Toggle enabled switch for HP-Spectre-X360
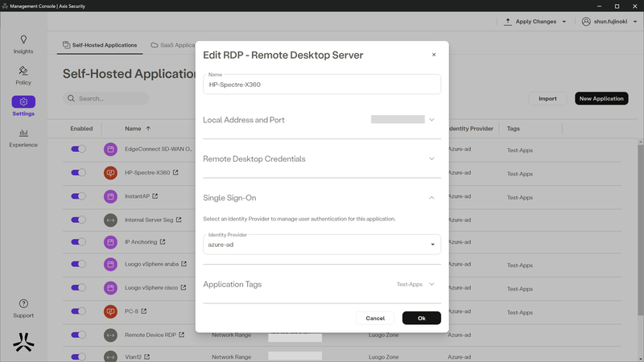644x362 pixels. (78, 172)
